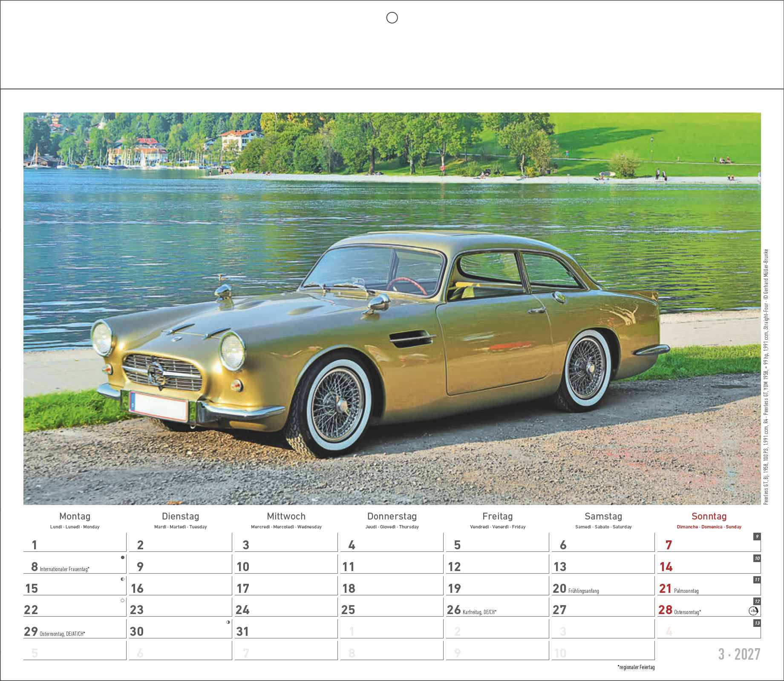
Task: Select date 19 under Freitag
Action: tap(454, 589)
